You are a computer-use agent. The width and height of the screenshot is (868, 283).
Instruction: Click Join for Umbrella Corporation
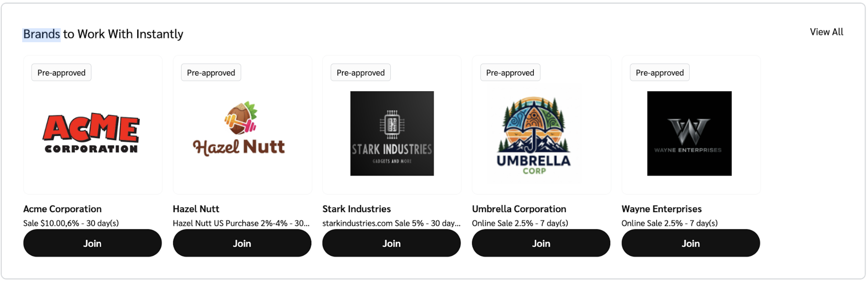click(541, 243)
